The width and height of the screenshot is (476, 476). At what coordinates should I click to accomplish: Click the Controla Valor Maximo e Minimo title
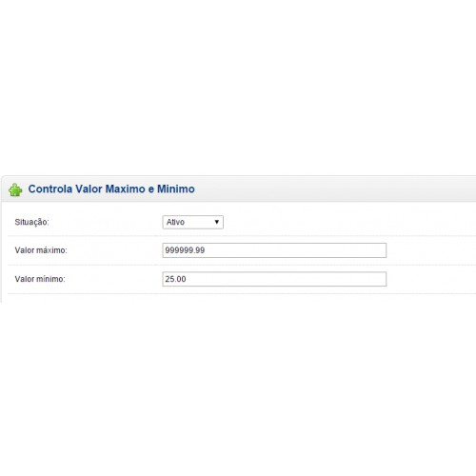(x=111, y=188)
